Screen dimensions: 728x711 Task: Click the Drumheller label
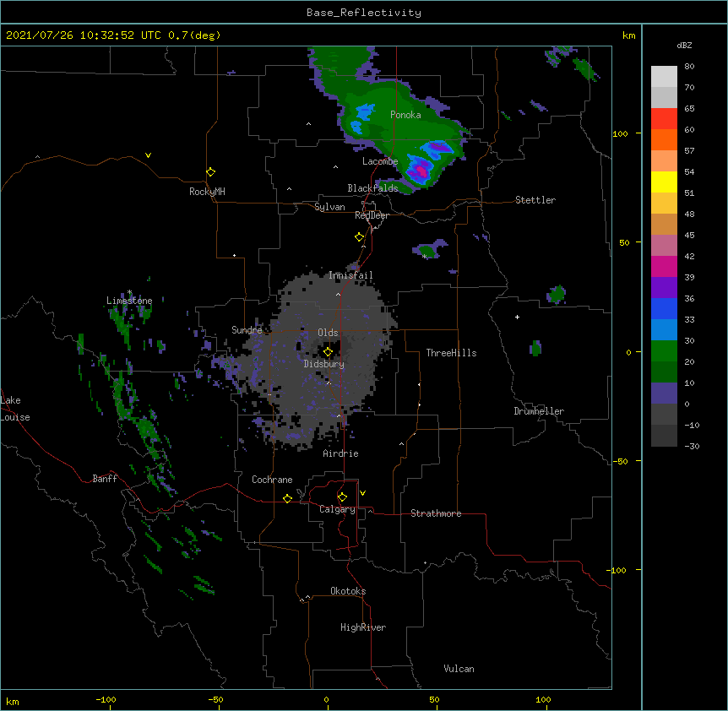tap(539, 411)
